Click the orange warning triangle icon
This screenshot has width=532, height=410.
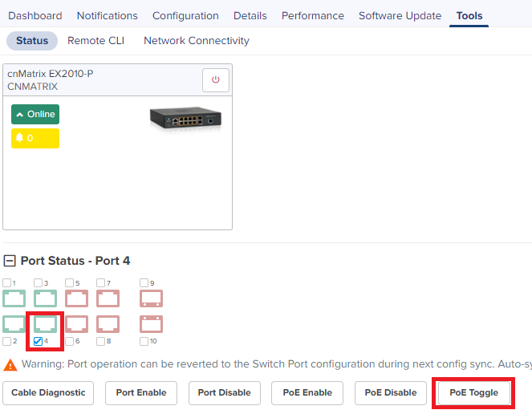pyautogui.click(x=10, y=365)
